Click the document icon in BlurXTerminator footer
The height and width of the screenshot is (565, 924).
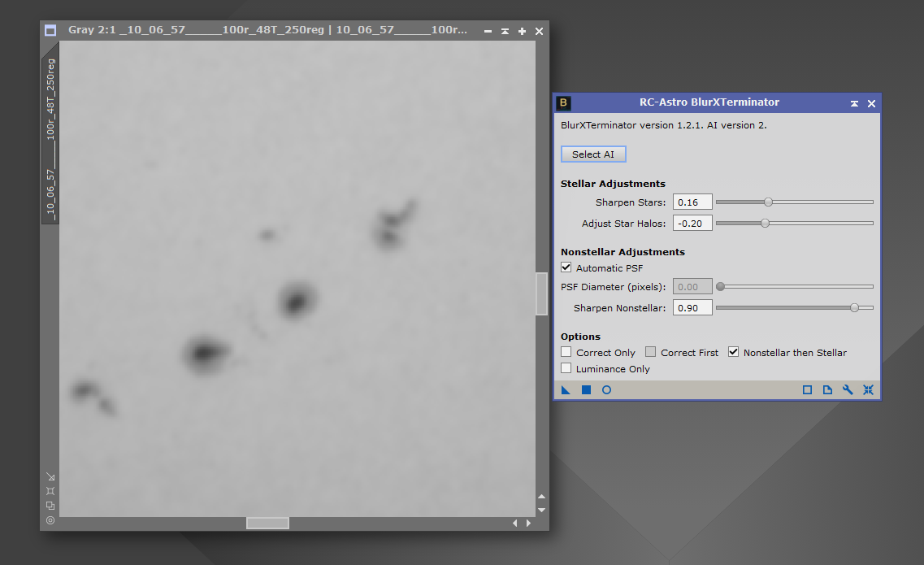pos(827,390)
